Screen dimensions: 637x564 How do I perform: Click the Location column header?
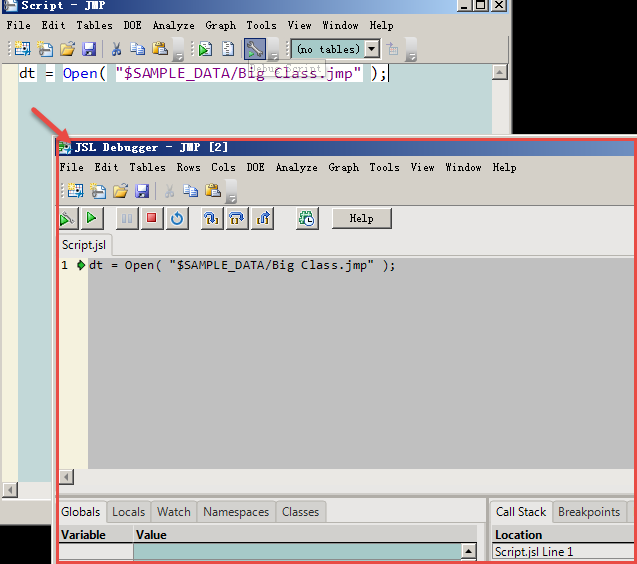tap(563, 535)
